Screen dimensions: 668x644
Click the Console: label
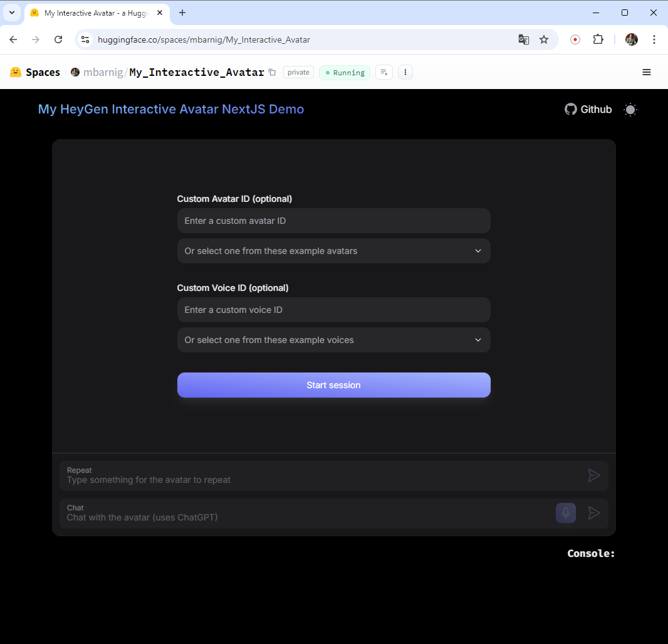click(591, 554)
